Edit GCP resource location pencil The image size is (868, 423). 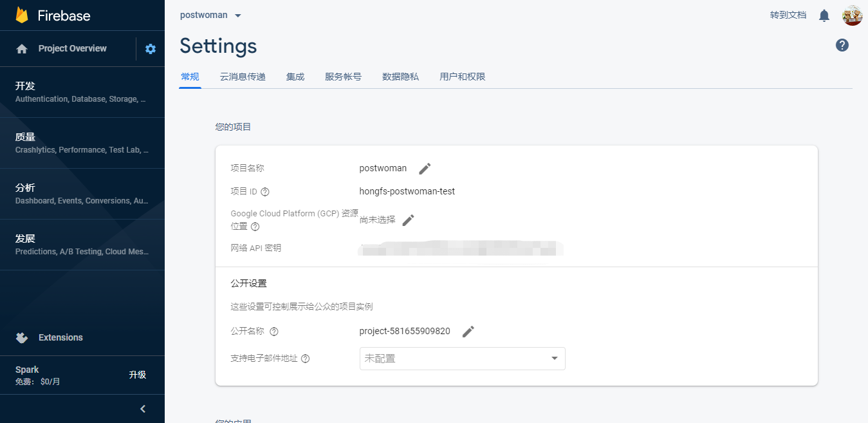coord(408,220)
